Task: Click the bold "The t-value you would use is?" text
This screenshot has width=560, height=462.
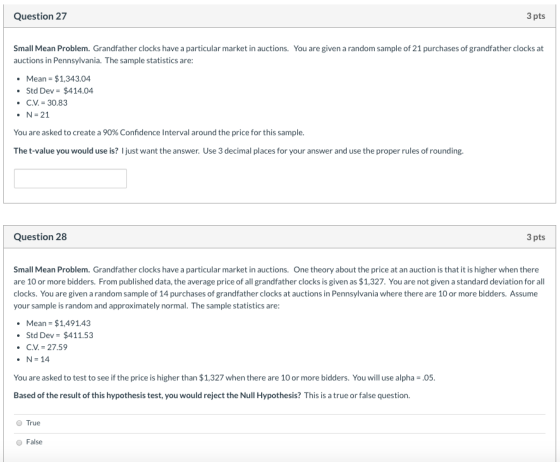Action: click(x=66, y=151)
